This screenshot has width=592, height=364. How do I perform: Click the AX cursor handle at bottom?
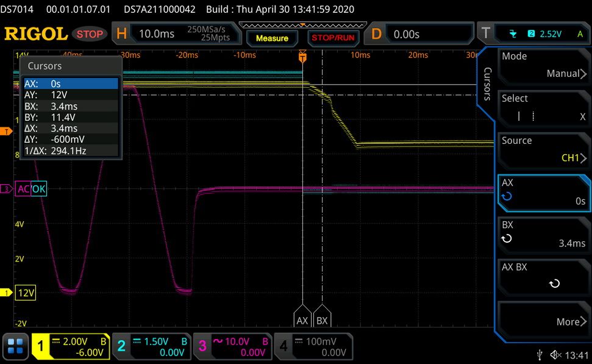click(302, 316)
